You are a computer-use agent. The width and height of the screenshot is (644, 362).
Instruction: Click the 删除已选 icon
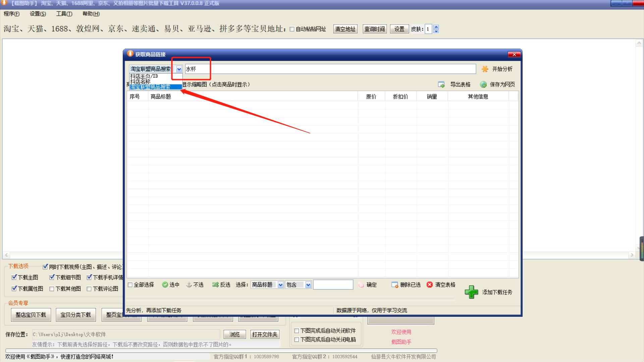tap(394, 285)
